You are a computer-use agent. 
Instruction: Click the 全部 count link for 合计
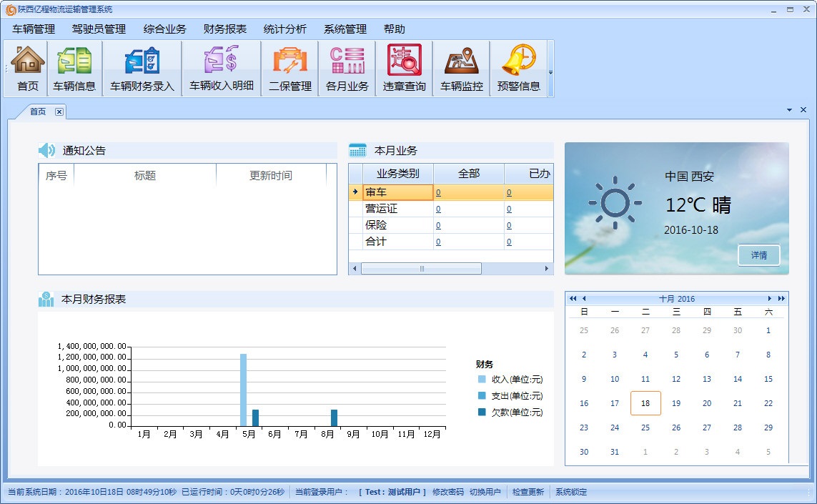coord(438,242)
